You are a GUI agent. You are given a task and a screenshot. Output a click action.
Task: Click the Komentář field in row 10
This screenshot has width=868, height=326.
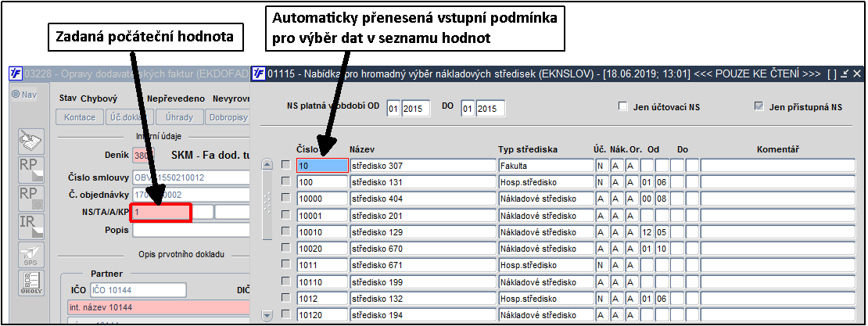coord(778,166)
